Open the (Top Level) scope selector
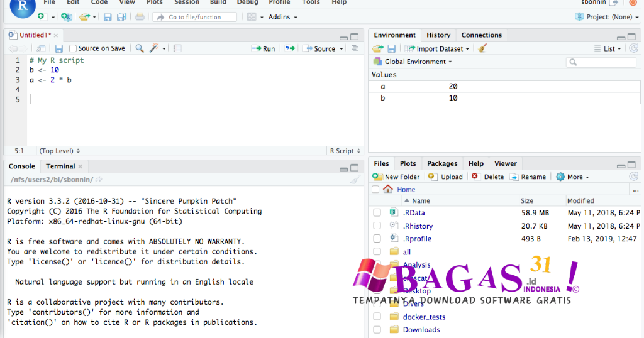Screen dimensions: 644x338 60,151
